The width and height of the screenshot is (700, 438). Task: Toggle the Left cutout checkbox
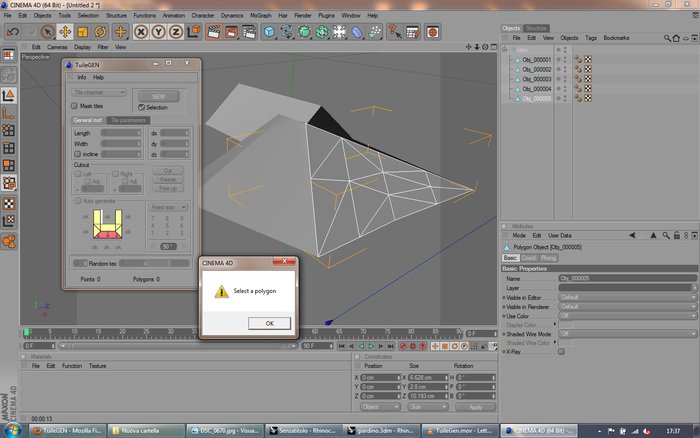pos(78,174)
